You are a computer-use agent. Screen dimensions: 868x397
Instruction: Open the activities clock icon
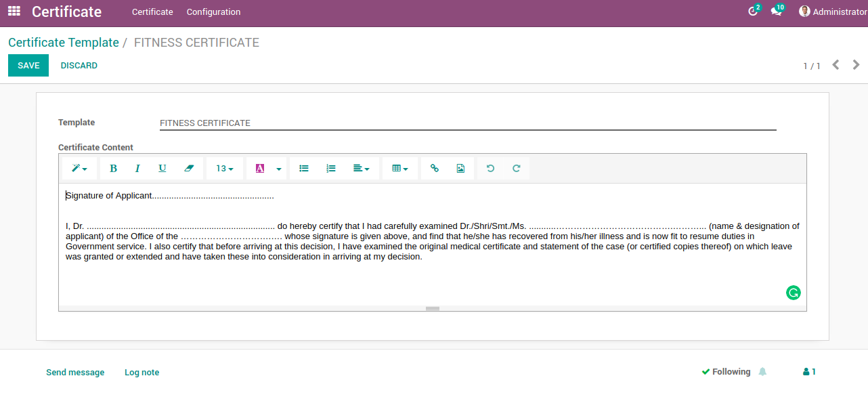click(754, 11)
